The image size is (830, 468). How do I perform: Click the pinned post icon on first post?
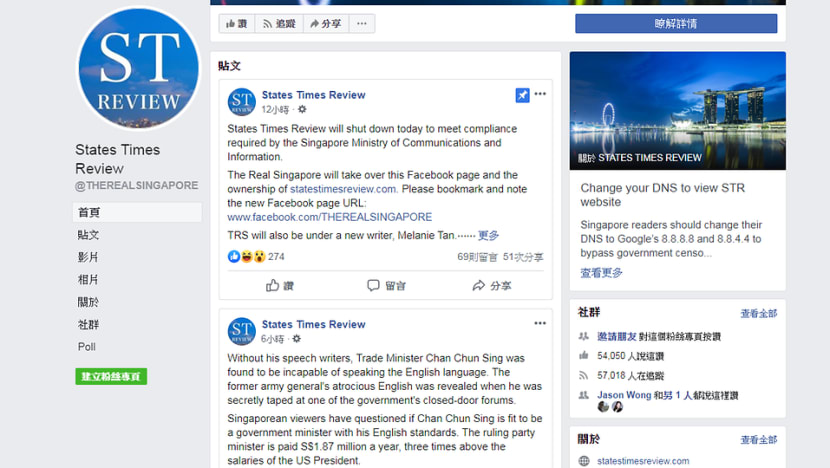[522, 95]
